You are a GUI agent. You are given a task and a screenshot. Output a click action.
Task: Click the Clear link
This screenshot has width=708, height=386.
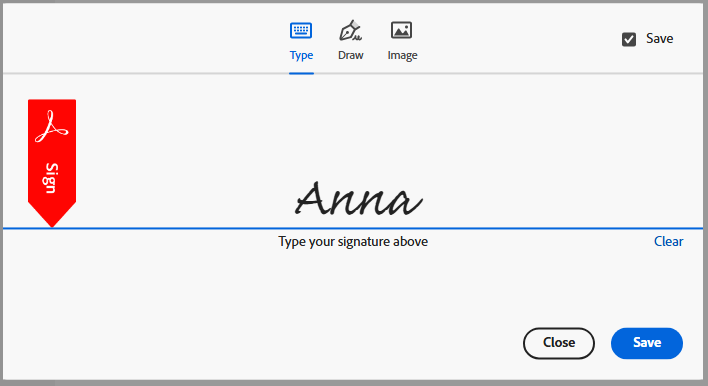[x=668, y=242]
